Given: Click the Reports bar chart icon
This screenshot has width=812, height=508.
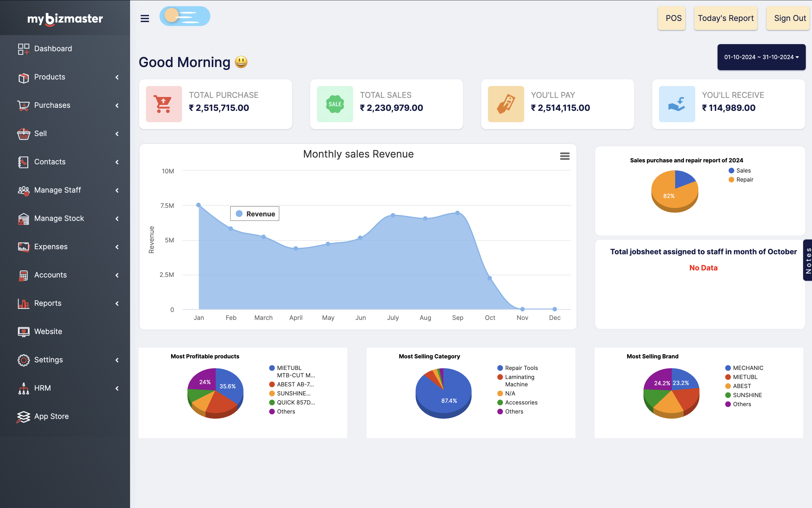Looking at the screenshot, I should tap(23, 304).
